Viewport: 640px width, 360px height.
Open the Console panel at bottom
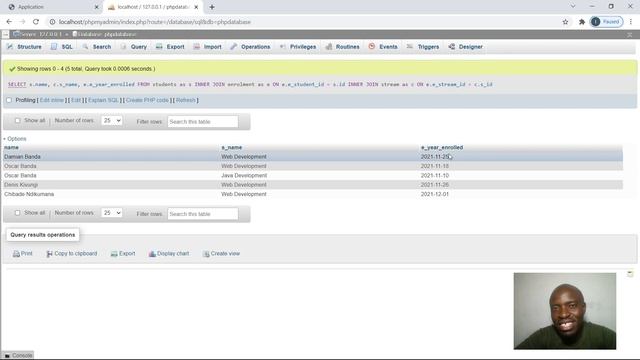point(18,356)
